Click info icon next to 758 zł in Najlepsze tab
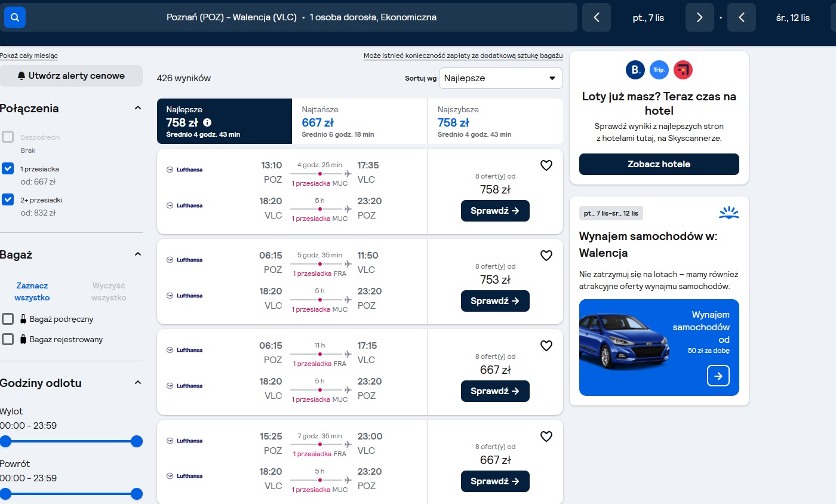The width and height of the screenshot is (836, 504). pos(207,122)
